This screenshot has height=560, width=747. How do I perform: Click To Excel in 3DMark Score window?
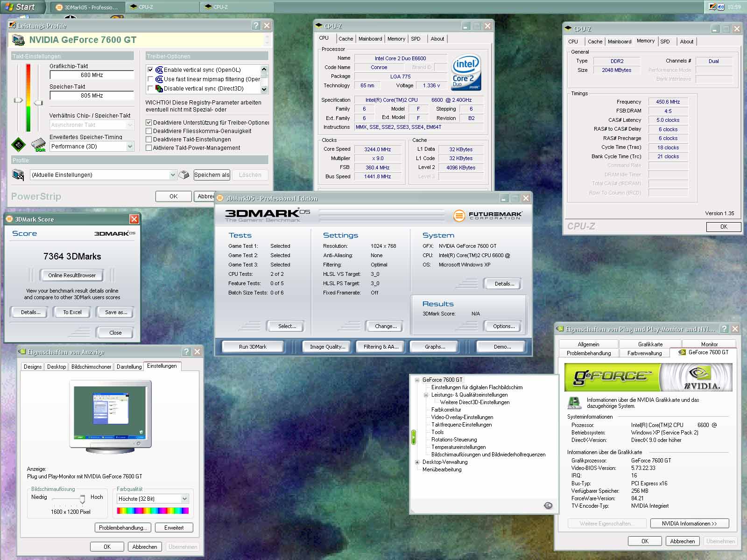(x=72, y=312)
